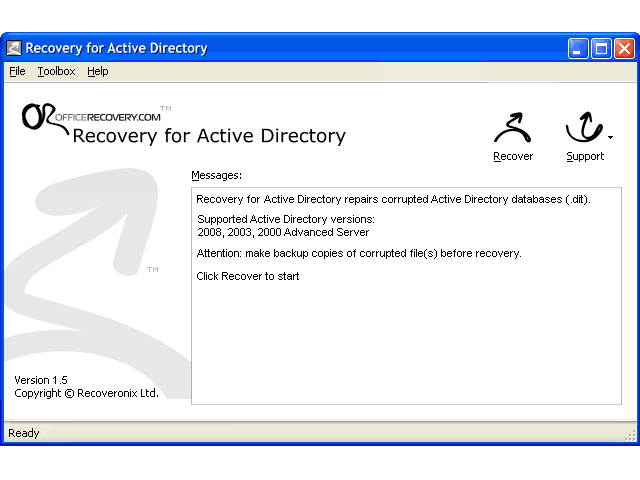
Task: Click the 'Attention: make backup copies' line
Action: pyautogui.click(x=359, y=253)
